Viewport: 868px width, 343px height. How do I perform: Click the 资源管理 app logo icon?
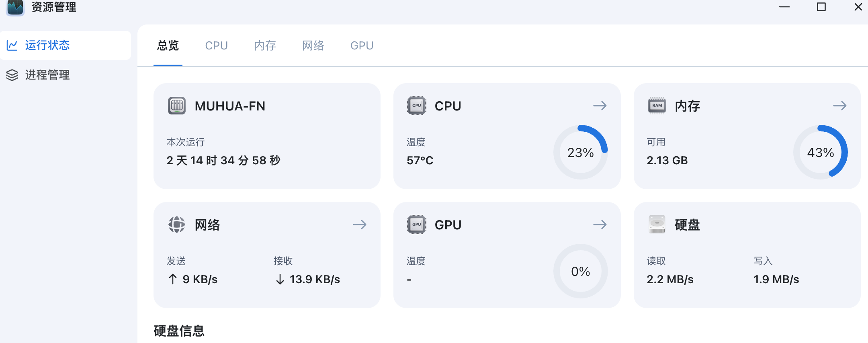point(15,7)
